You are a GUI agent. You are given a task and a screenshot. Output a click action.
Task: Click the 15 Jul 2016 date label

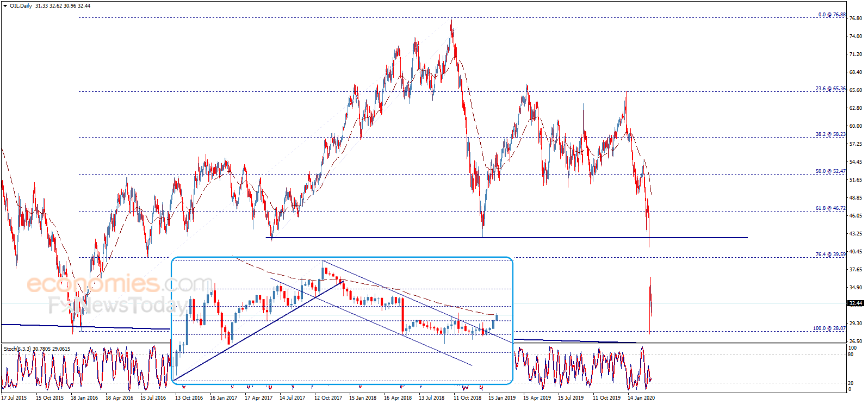pyautogui.click(x=153, y=398)
